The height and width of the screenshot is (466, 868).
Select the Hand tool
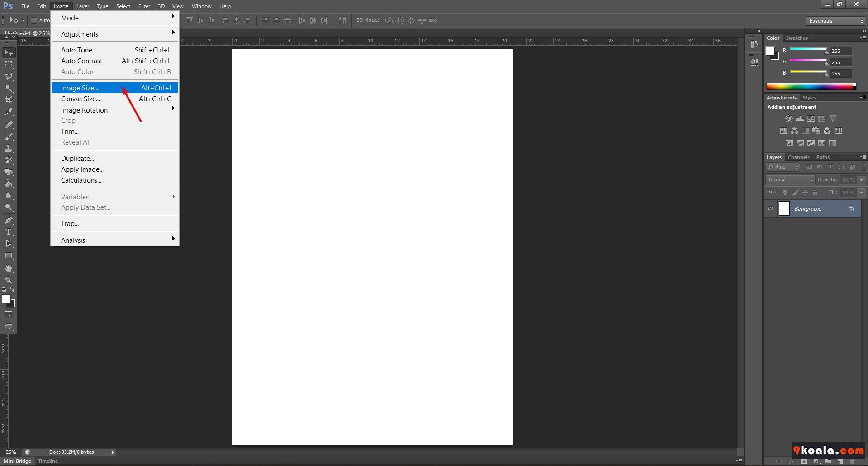tap(9, 268)
